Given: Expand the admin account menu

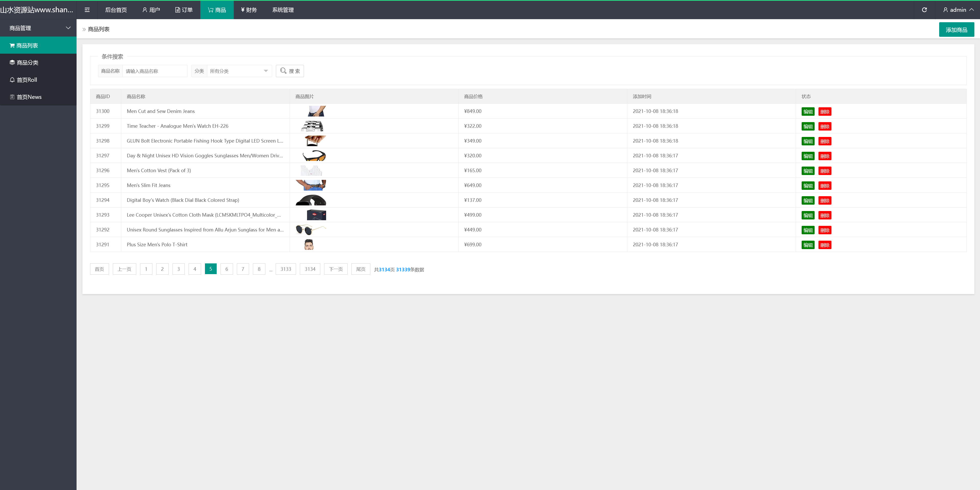Looking at the screenshot, I should tap(958, 10).
